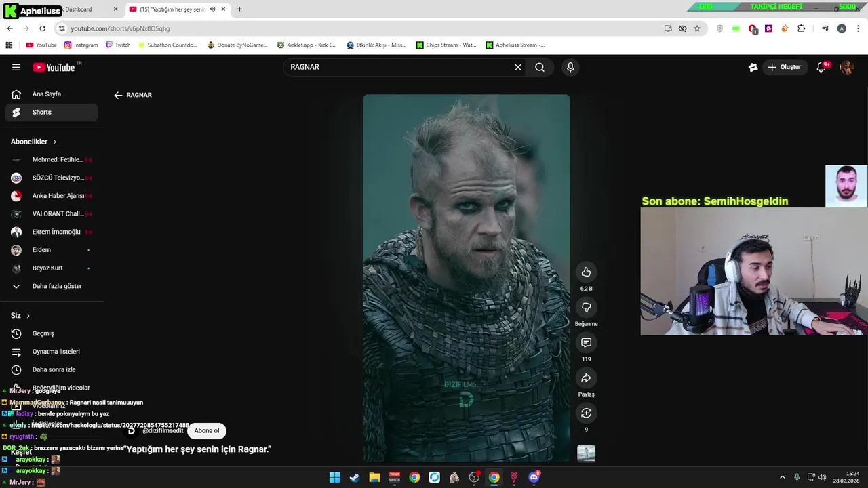Open the apps grid on bookmarks bar
The width and height of the screenshot is (868, 488).
pyautogui.click(x=9, y=45)
